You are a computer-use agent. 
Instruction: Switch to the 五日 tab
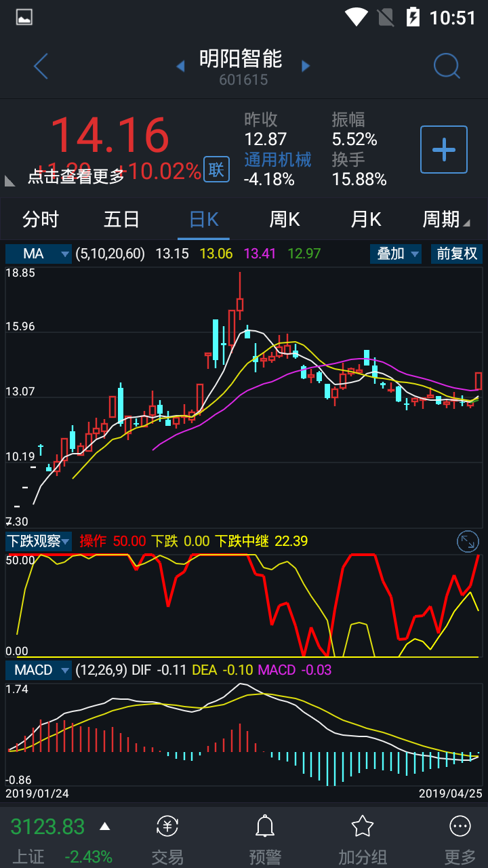[122, 219]
